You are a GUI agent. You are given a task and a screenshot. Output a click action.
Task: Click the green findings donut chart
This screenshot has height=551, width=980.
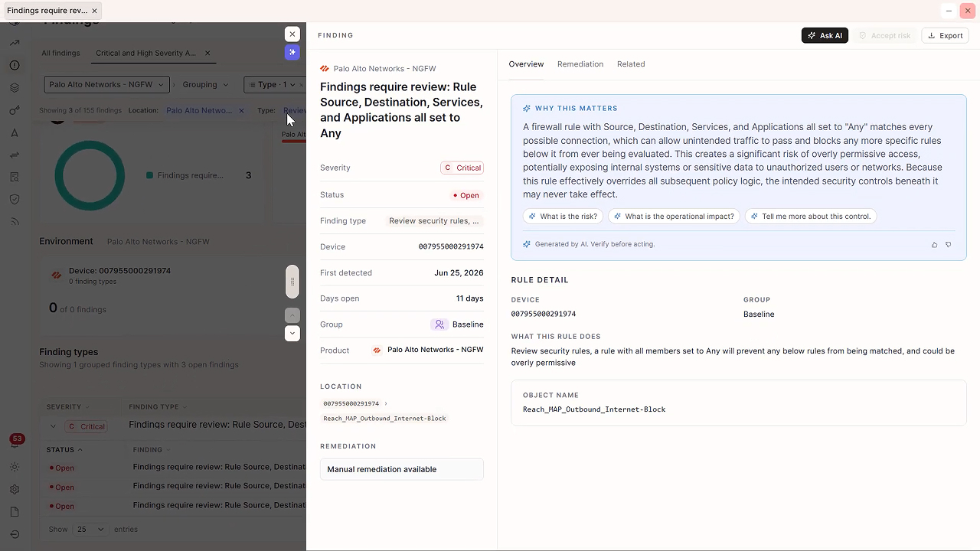pos(90,175)
